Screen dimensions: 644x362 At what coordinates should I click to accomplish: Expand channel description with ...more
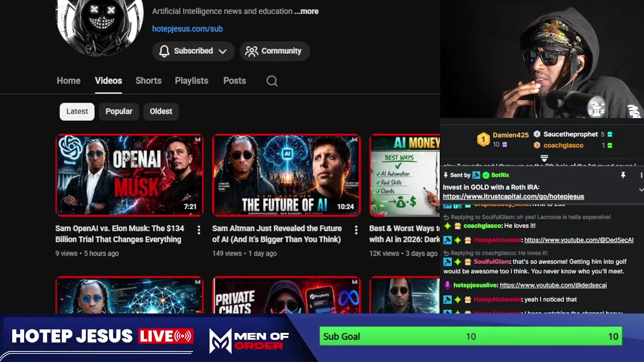[306, 11]
